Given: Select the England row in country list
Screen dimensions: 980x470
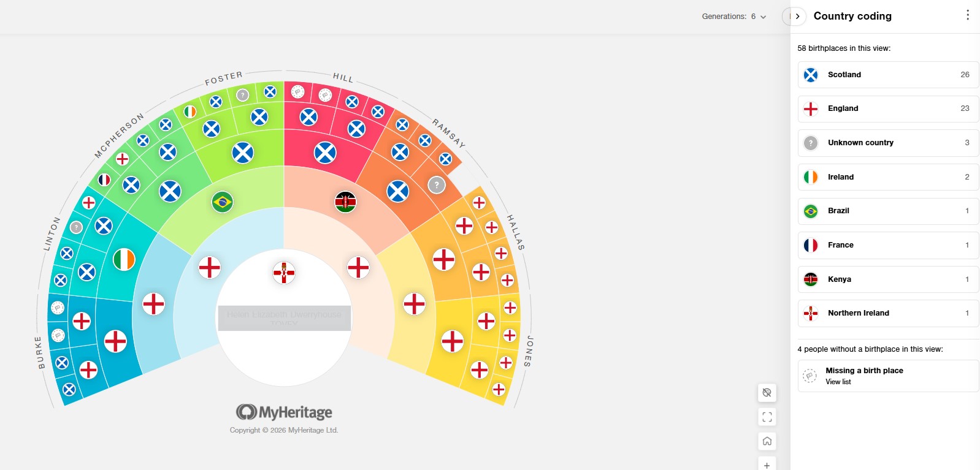Looking at the screenshot, I should pyautogui.click(x=887, y=108).
